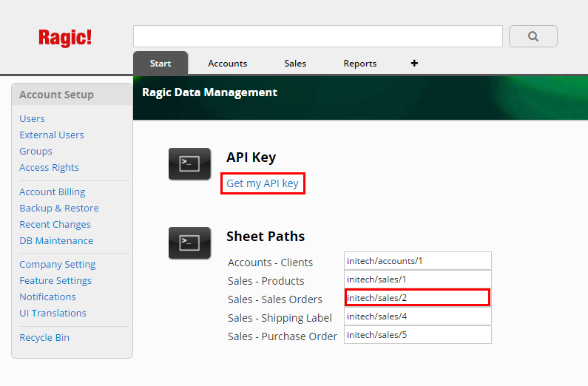Click the Ragic Data Management banner title

(x=209, y=92)
